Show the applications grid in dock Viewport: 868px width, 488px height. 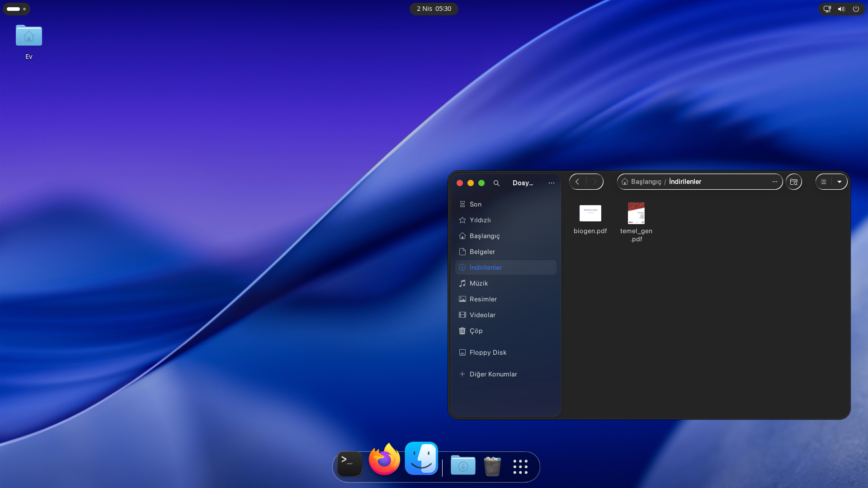[520, 467]
